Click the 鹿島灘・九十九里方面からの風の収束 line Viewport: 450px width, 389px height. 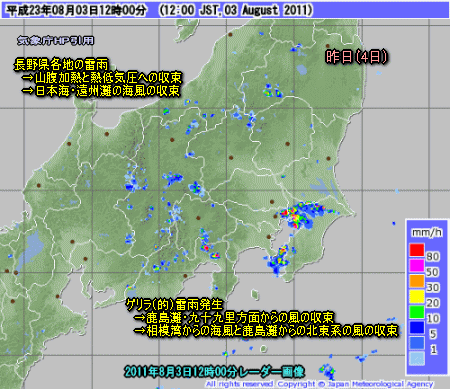(233, 317)
